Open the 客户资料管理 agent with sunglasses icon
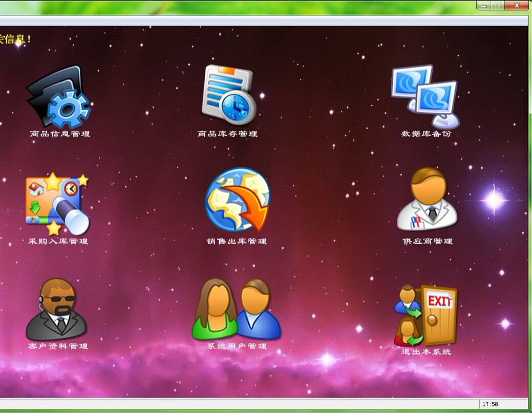This screenshot has width=532, height=413. [56, 309]
